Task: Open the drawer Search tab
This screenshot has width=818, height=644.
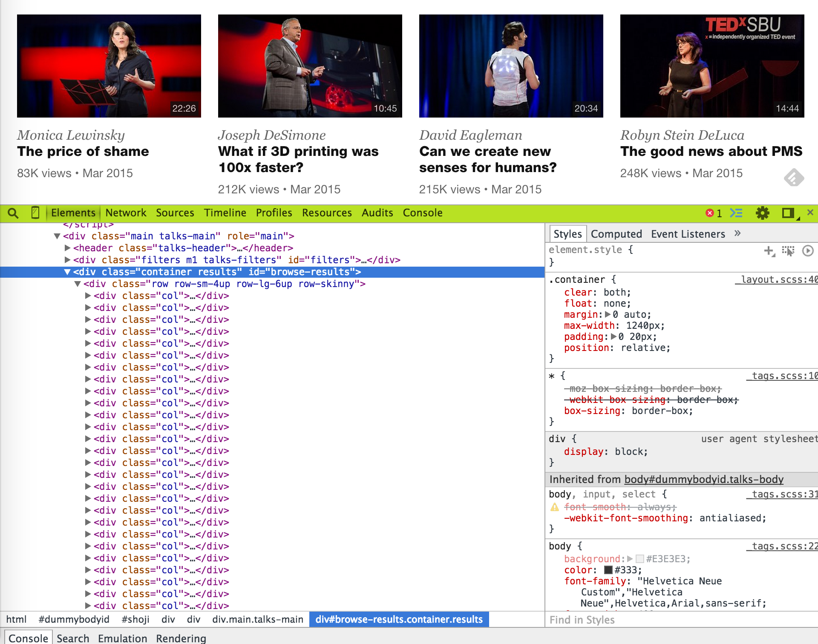Action: (x=73, y=638)
